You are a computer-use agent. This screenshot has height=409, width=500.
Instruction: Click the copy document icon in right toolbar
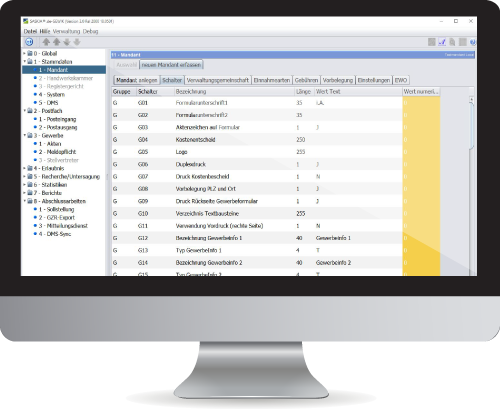point(452,42)
